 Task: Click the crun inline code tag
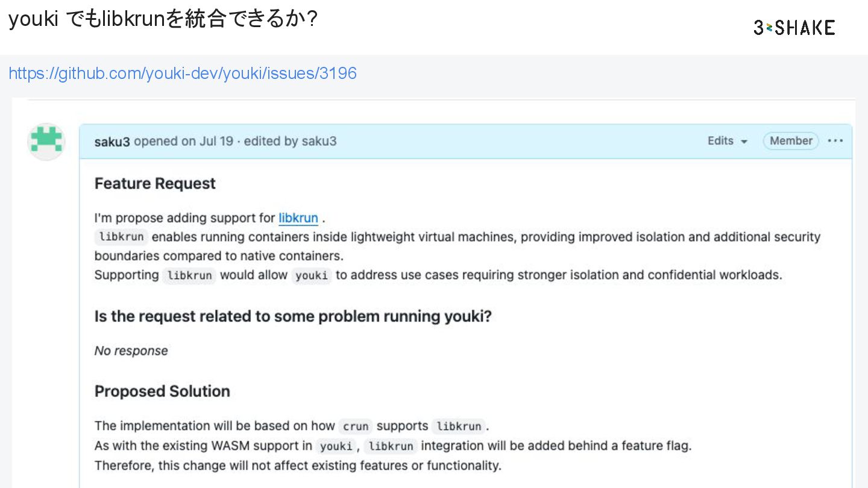[x=355, y=427]
